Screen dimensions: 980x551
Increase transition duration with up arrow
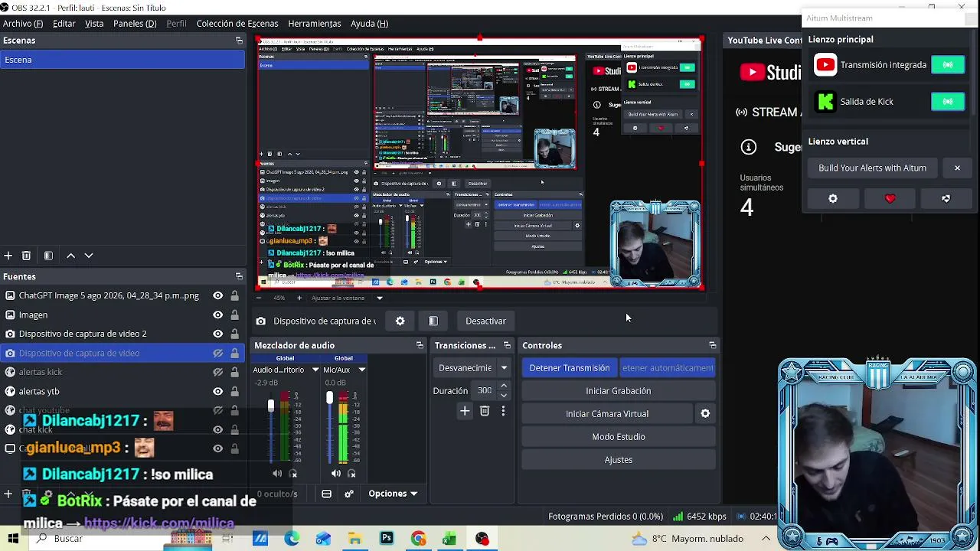[503, 386]
